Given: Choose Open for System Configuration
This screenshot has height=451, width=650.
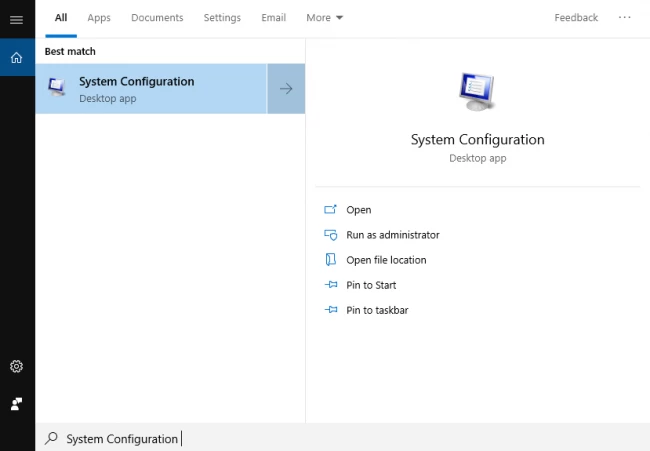Looking at the screenshot, I should pos(359,210).
